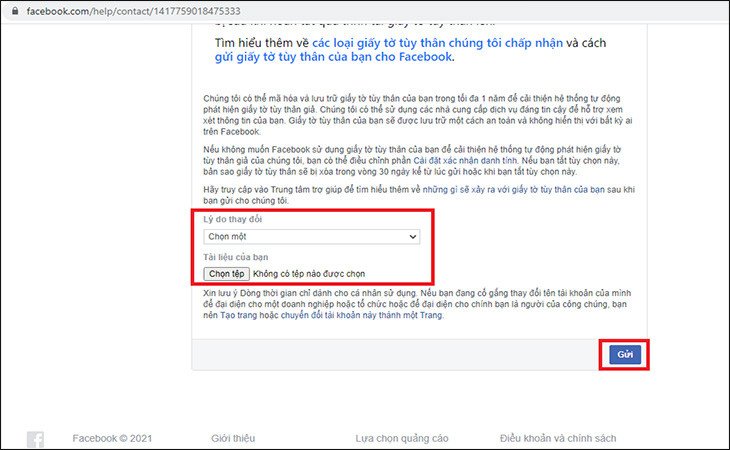Open the 'Chọn một' reason dropdown
The image size is (730, 450).
click(310, 237)
